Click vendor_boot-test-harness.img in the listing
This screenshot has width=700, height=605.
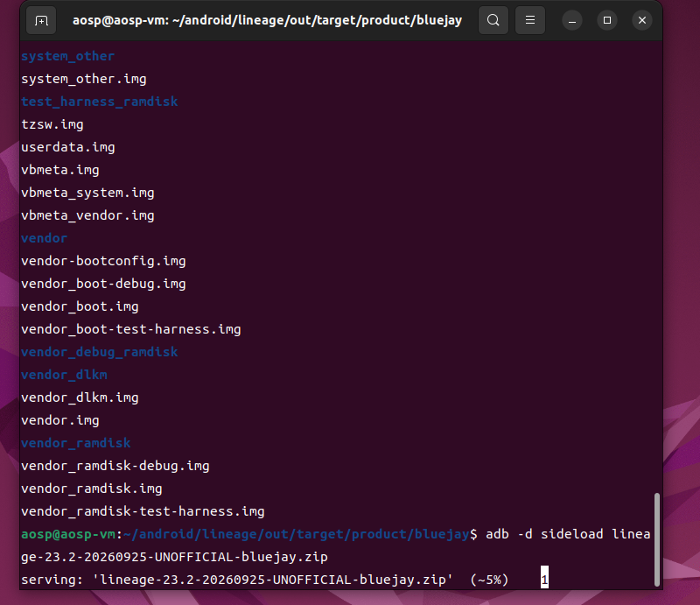pos(130,329)
